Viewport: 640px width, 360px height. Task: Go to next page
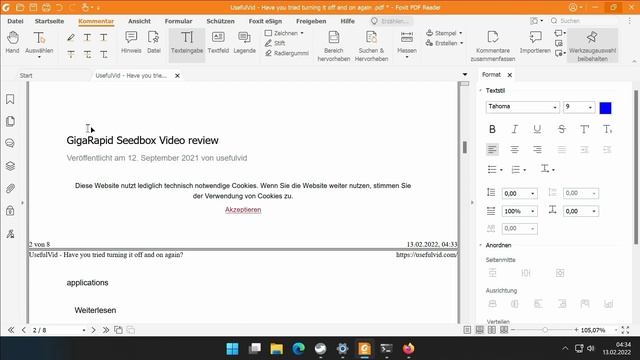tap(93, 330)
